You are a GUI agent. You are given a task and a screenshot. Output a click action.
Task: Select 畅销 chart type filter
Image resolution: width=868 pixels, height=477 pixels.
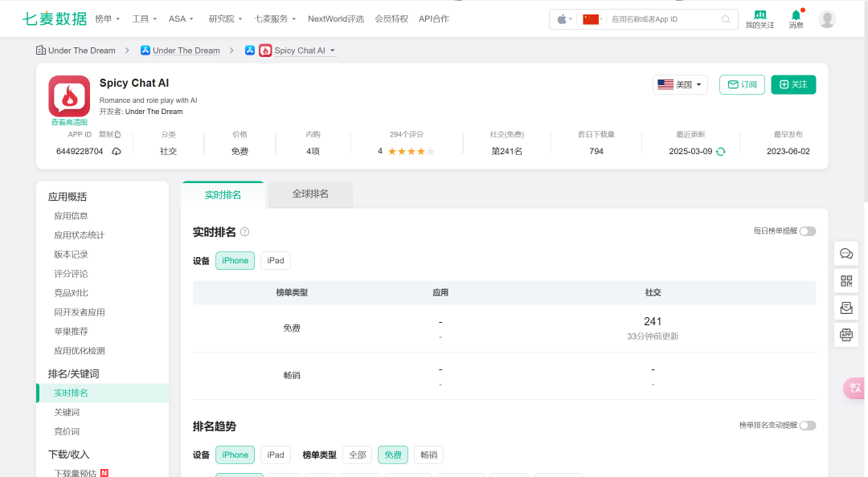[x=429, y=455]
